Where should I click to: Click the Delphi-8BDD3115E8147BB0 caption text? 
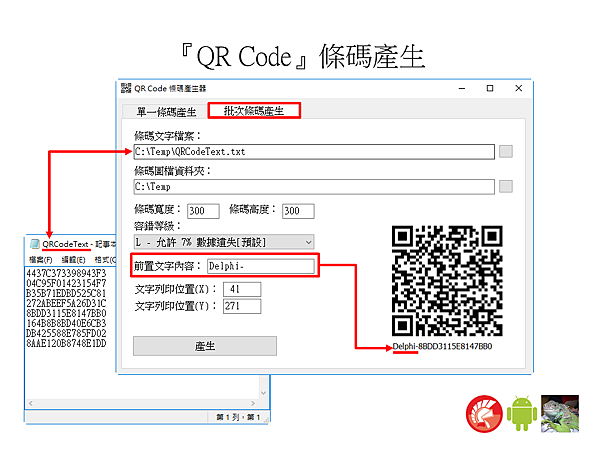pos(442,346)
